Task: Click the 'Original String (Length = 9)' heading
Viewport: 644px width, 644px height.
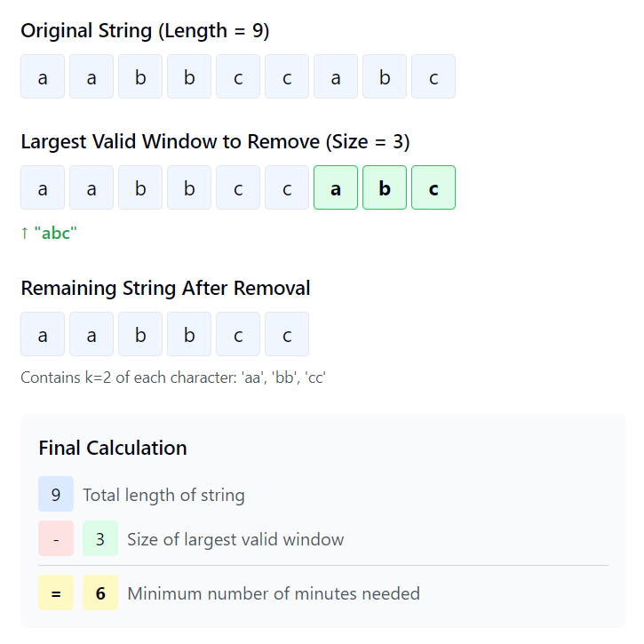Action: point(145,30)
